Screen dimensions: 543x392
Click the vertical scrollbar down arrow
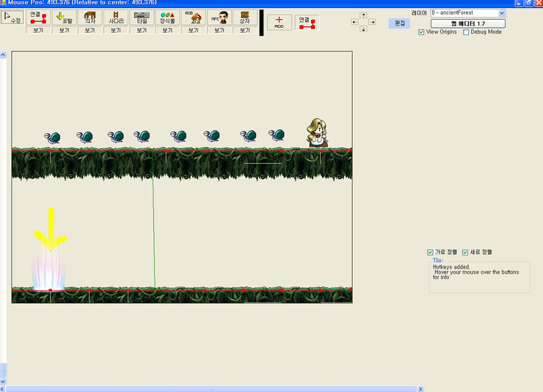point(3,381)
